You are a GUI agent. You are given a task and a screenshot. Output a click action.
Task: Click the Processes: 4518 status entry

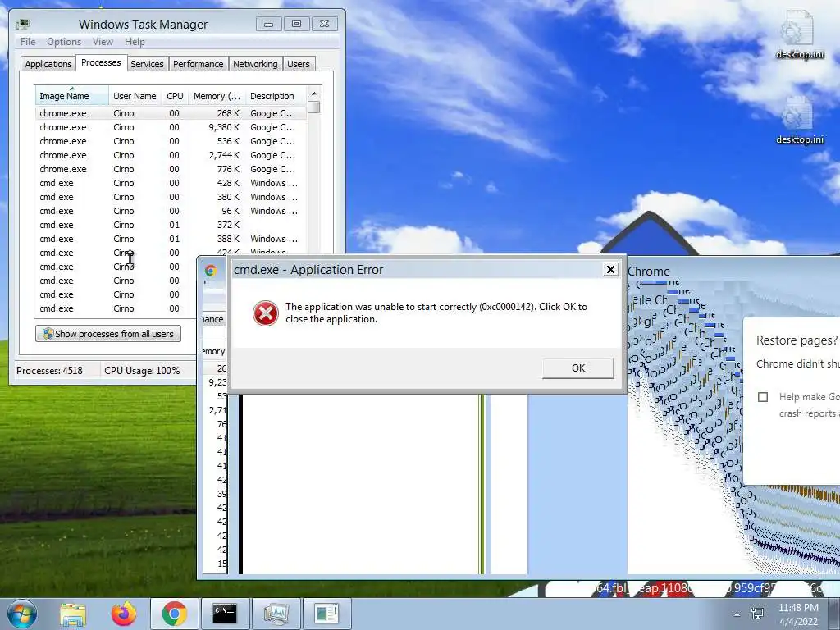(50, 370)
